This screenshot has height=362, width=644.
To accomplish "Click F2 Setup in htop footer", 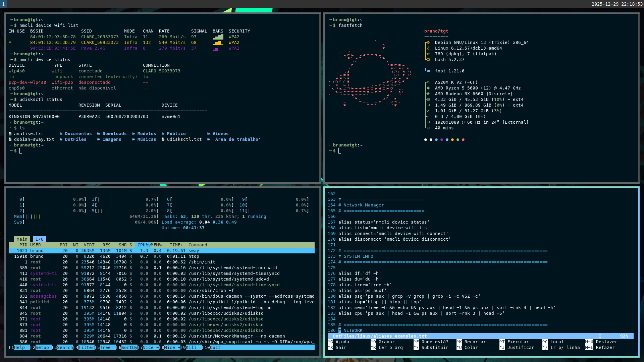I will tap(42, 348).
